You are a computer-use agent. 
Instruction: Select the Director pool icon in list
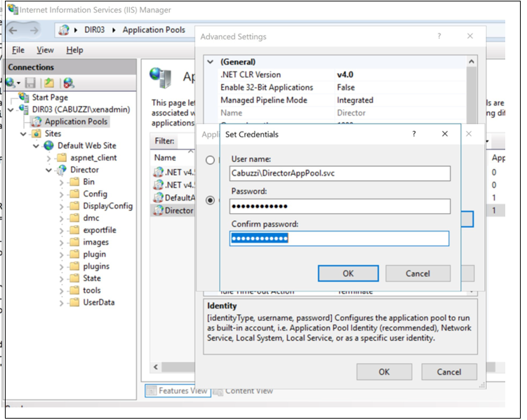point(158,210)
